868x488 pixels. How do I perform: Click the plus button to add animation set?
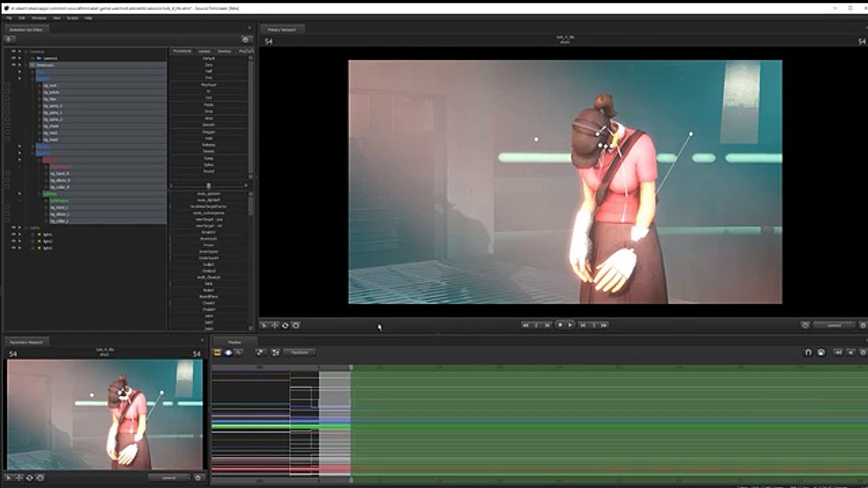pyautogui.click(x=9, y=39)
